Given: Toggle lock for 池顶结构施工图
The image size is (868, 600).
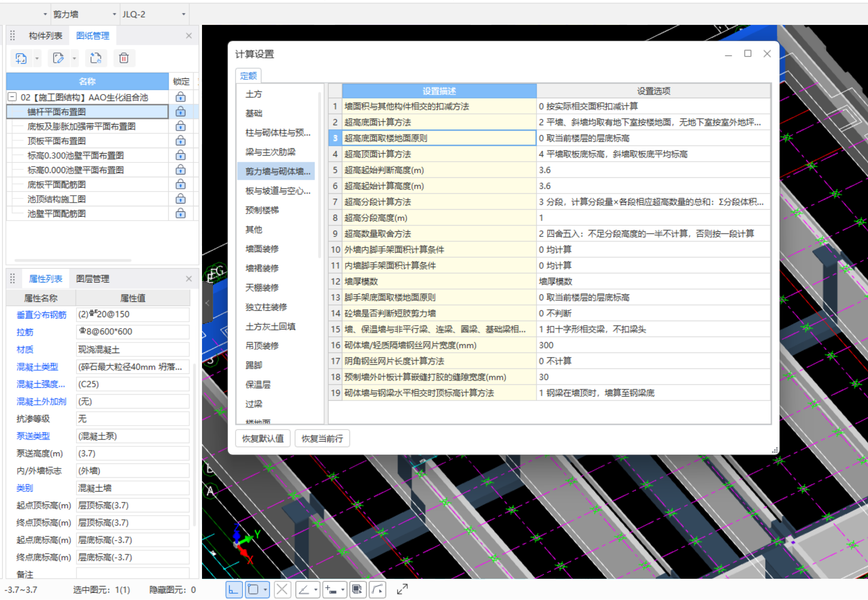Looking at the screenshot, I should [181, 198].
